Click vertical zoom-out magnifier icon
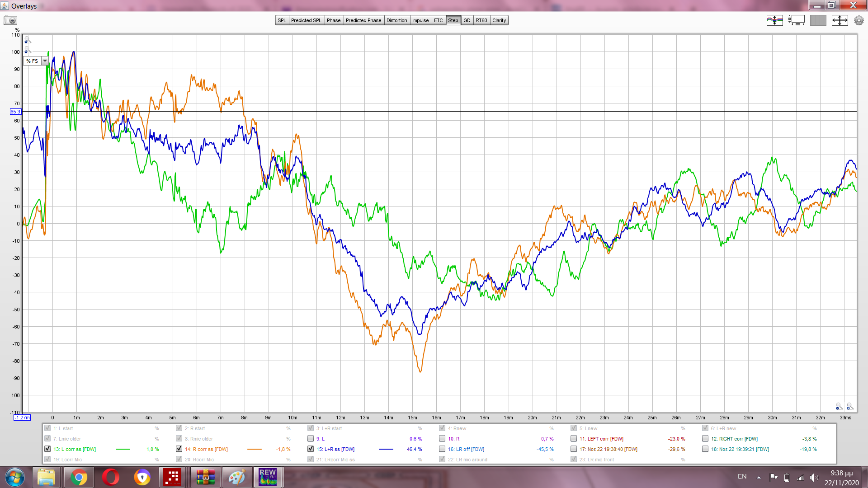The image size is (868, 488). [27, 50]
